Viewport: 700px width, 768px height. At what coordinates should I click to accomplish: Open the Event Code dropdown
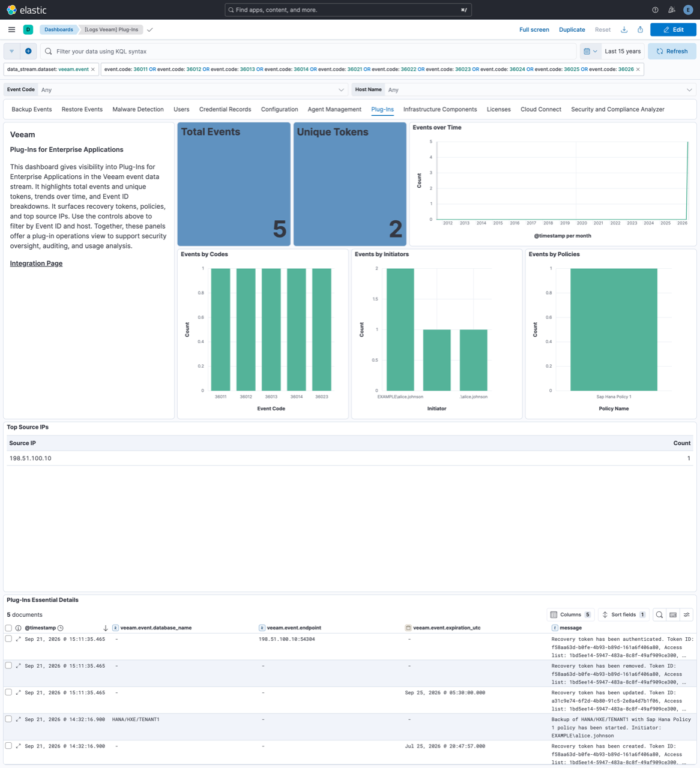(193, 90)
